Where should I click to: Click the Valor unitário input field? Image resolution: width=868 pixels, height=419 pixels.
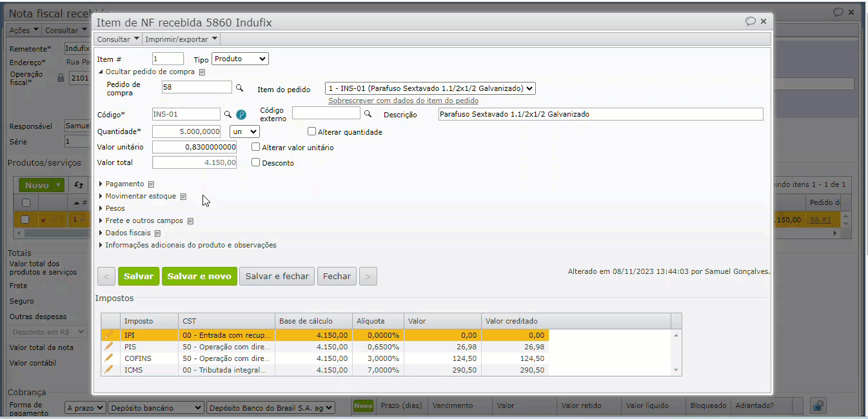[194, 147]
